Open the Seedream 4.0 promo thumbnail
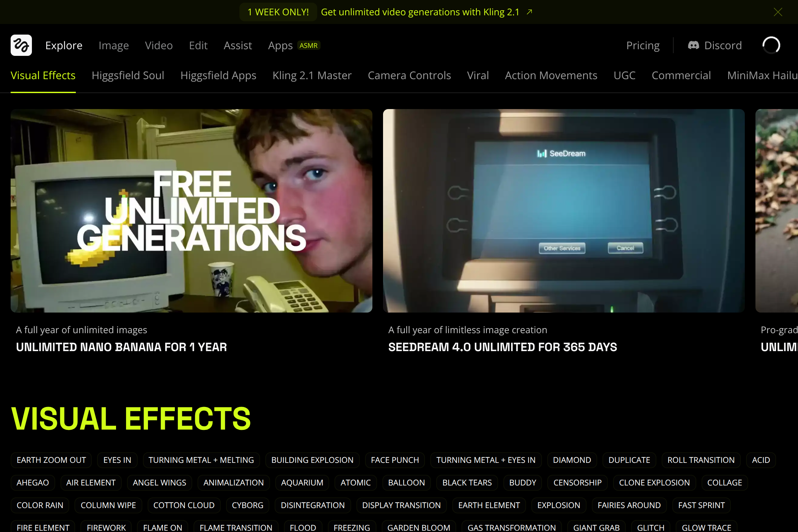 564,210
